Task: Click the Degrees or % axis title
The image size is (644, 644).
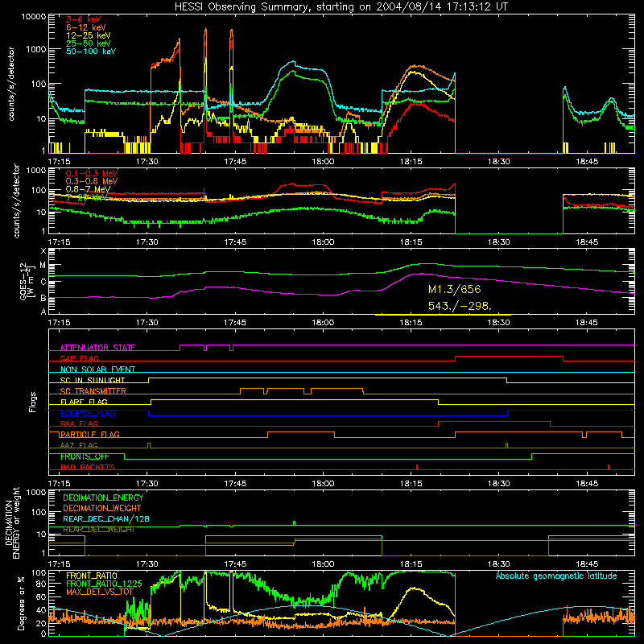Action: click(21, 603)
